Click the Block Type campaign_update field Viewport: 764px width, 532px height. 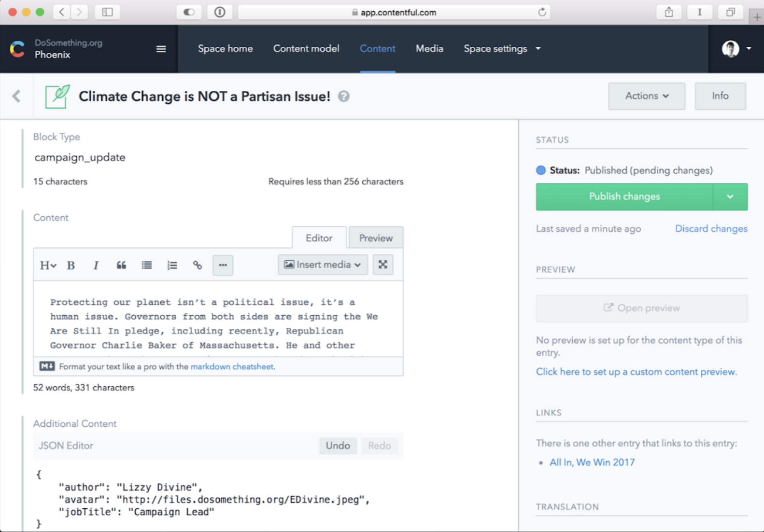point(218,157)
